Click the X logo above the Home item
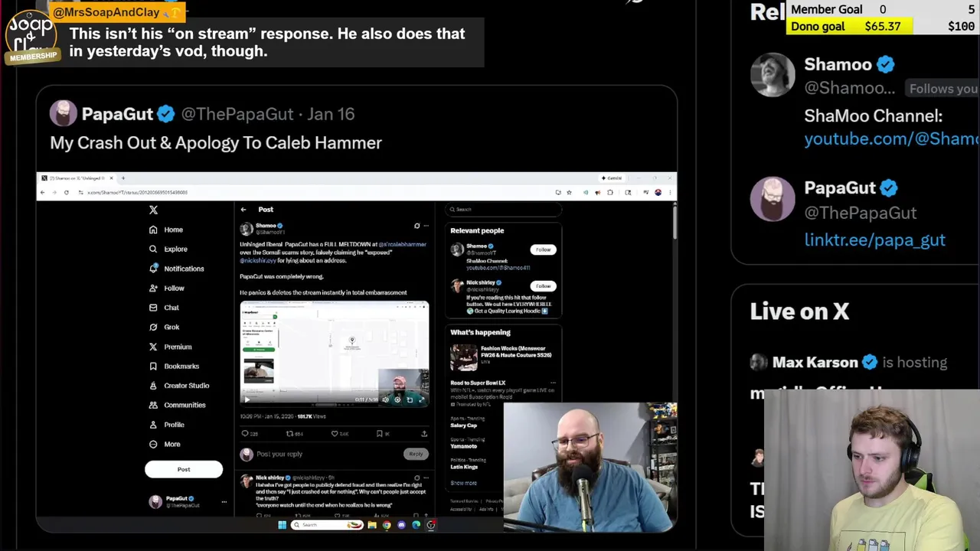Screen dimensions: 980x551 (x=153, y=210)
